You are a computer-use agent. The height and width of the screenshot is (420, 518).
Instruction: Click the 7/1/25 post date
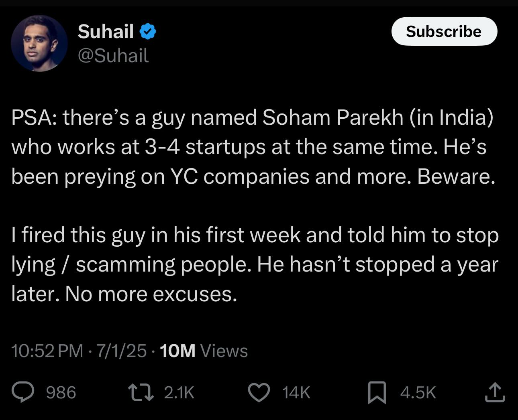pos(121,351)
